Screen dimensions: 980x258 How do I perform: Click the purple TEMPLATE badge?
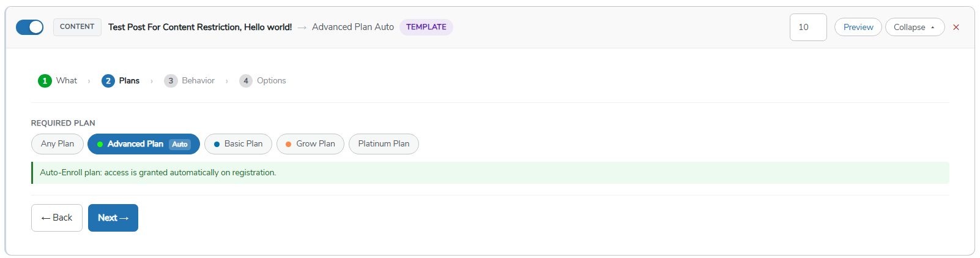coord(426,27)
